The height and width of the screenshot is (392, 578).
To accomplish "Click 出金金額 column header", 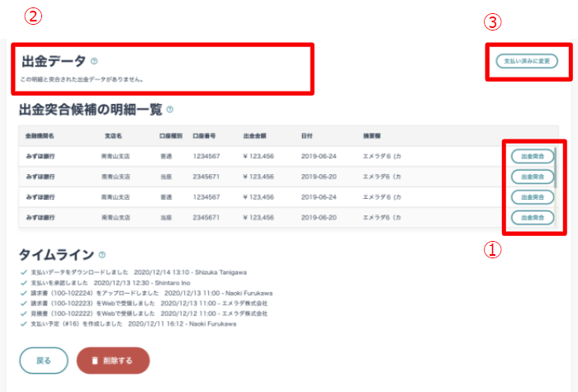I will click(254, 136).
